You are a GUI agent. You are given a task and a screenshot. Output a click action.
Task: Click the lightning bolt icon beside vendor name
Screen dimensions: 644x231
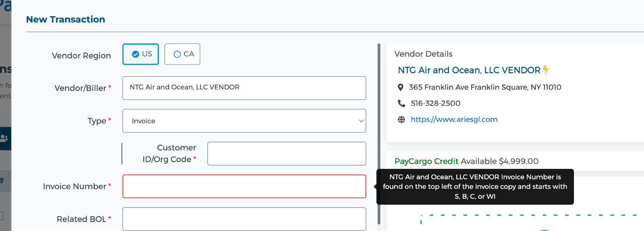click(546, 70)
